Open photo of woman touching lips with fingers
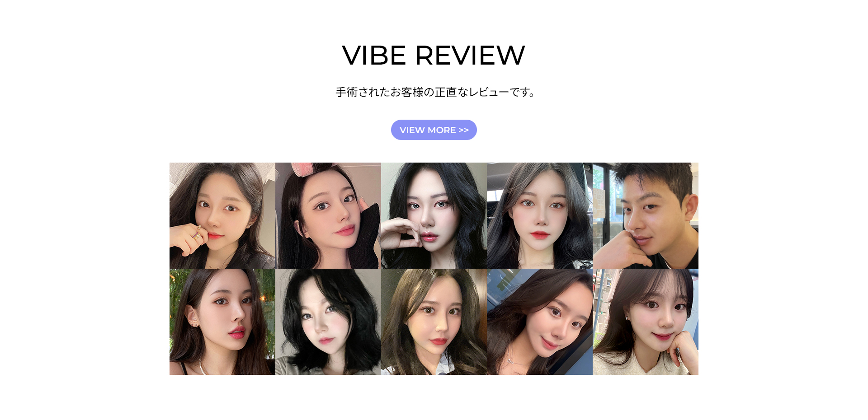This screenshot has height=420, width=868. (434, 216)
